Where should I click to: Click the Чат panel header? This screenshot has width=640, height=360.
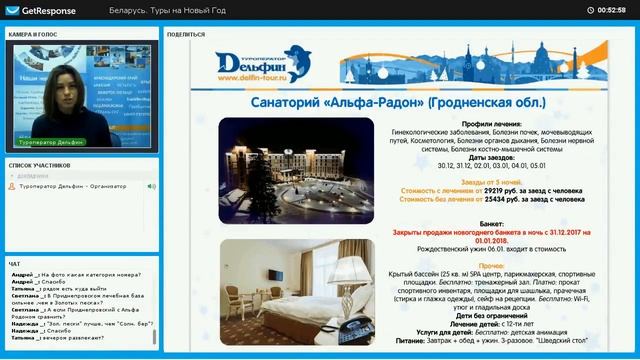[14, 264]
